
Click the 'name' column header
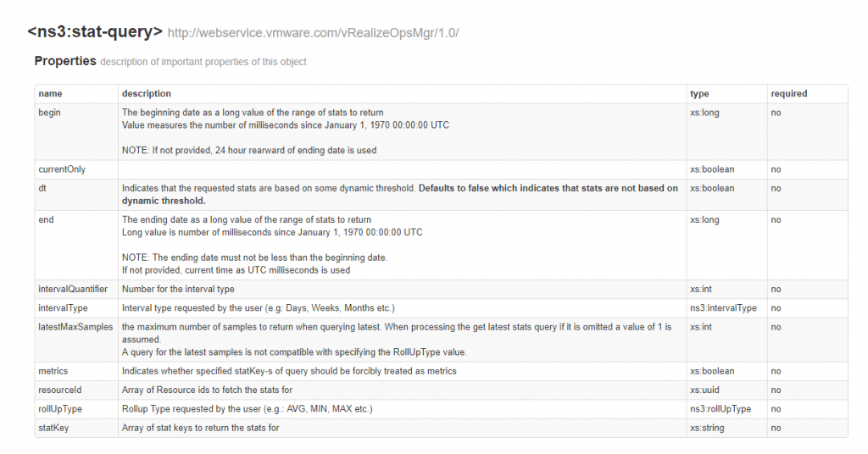[x=50, y=93]
